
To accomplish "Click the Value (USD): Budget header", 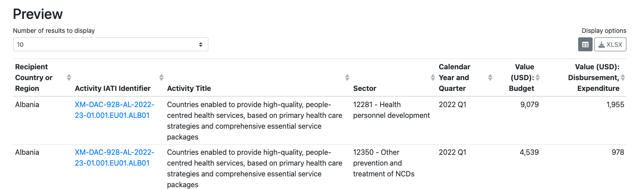I will pyautogui.click(x=523, y=77).
